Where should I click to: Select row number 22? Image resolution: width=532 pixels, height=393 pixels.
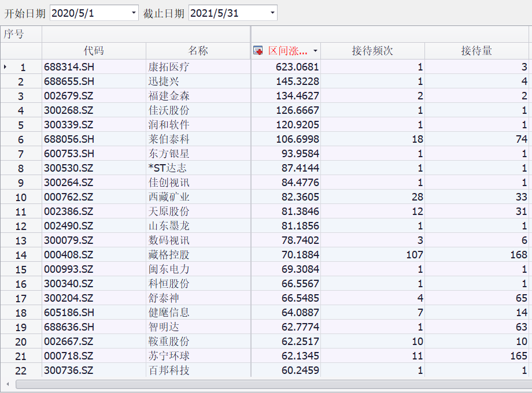point(21,370)
